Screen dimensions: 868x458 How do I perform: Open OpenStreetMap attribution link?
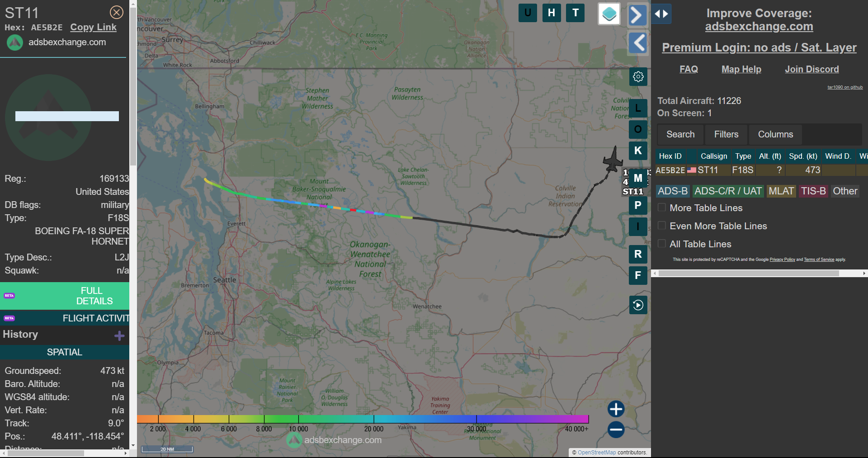coord(597,453)
